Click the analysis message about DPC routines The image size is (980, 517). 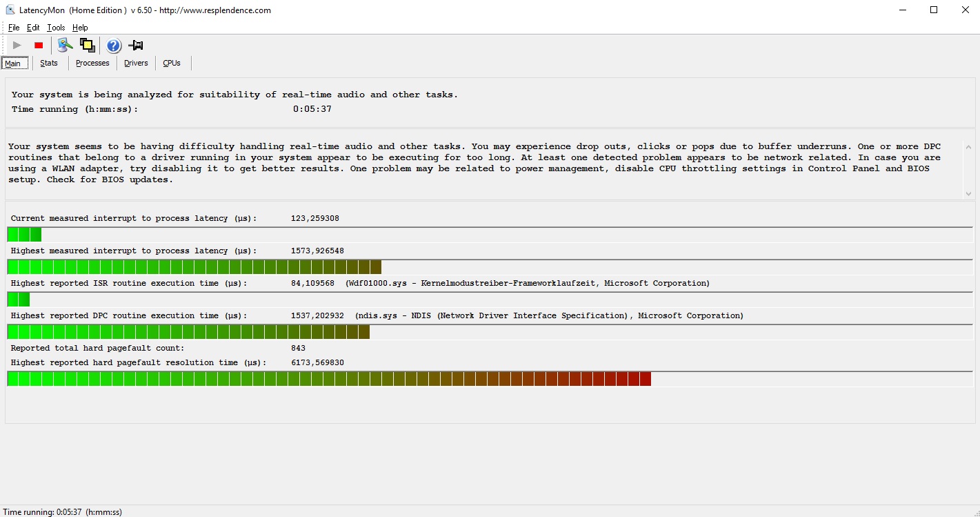tap(475, 163)
